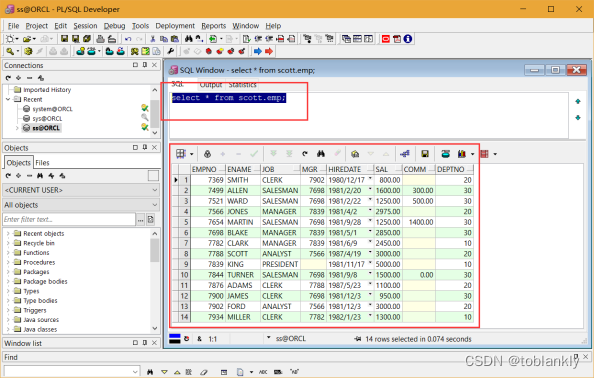Switch to the Files tab in Objects panel
The image size is (595, 378).
coord(42,162)
